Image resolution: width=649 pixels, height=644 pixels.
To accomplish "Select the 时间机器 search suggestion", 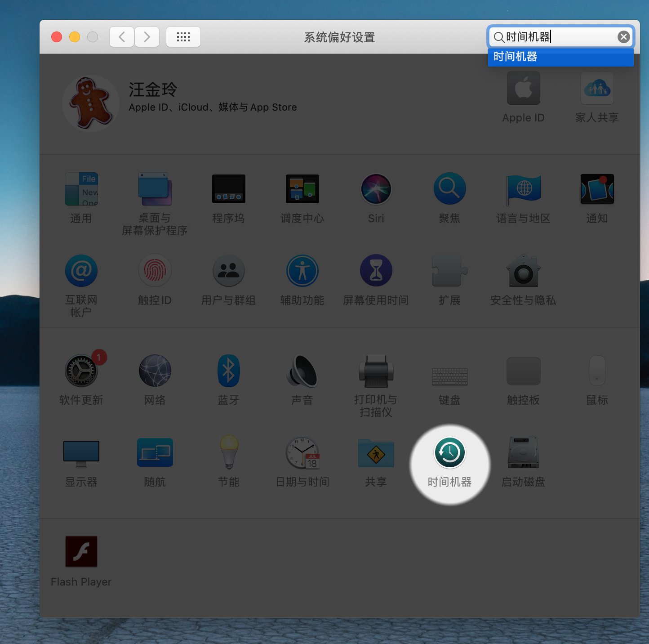I will click(560, 57).
